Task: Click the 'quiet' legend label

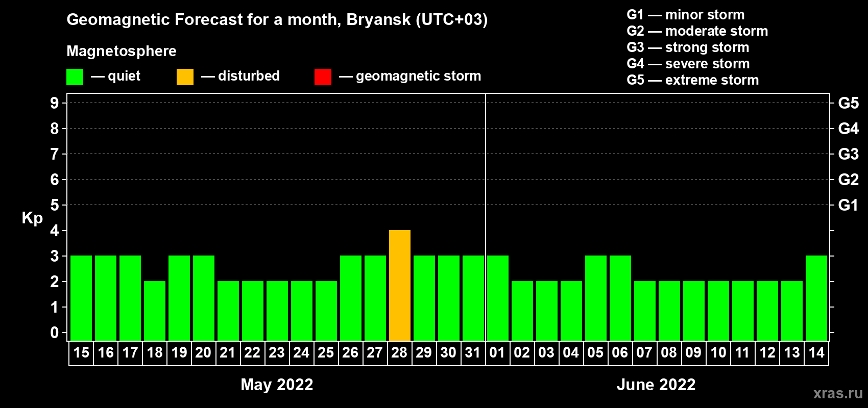Action: [124, 76]
